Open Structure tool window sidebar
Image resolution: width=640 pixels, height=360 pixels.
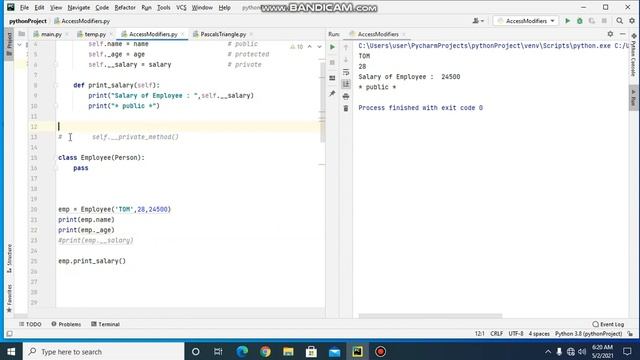tap(9, 259)
